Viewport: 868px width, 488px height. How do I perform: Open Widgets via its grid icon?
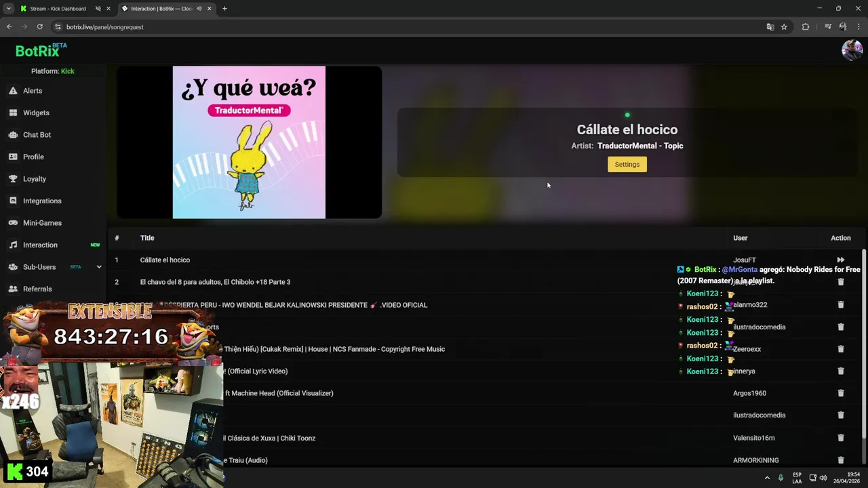[13, 113]
